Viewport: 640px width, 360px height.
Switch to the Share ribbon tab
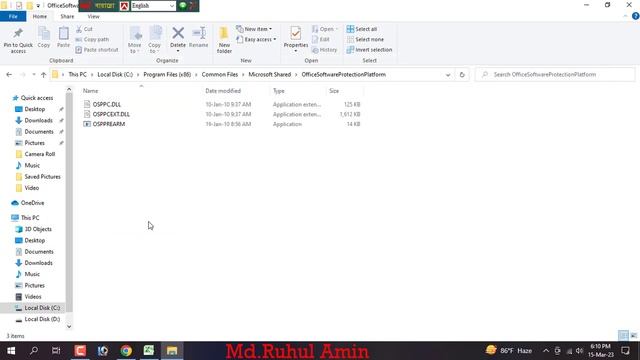click(67, 16)
